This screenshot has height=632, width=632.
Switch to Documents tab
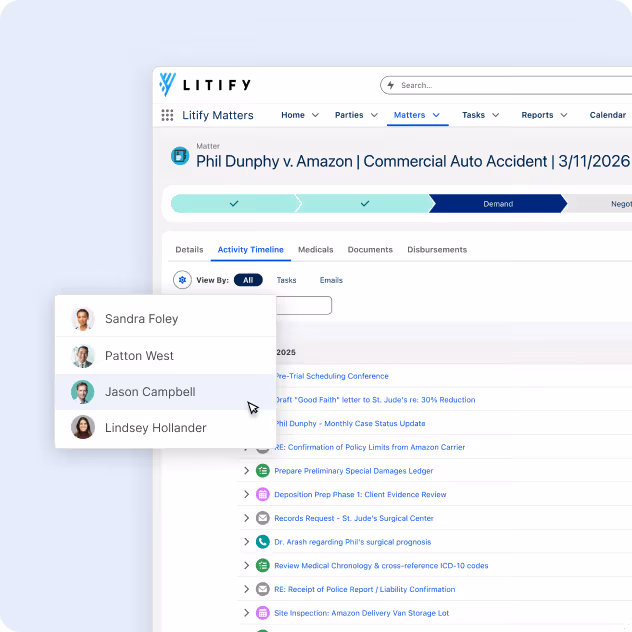[x=370, y=249]
